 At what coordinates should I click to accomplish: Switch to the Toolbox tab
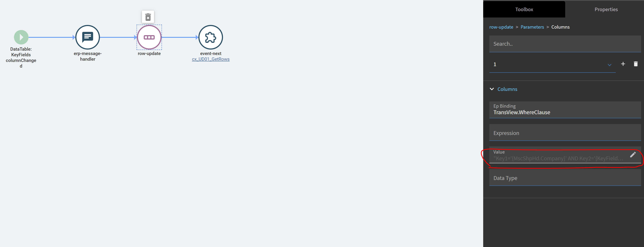coord(524,9)
